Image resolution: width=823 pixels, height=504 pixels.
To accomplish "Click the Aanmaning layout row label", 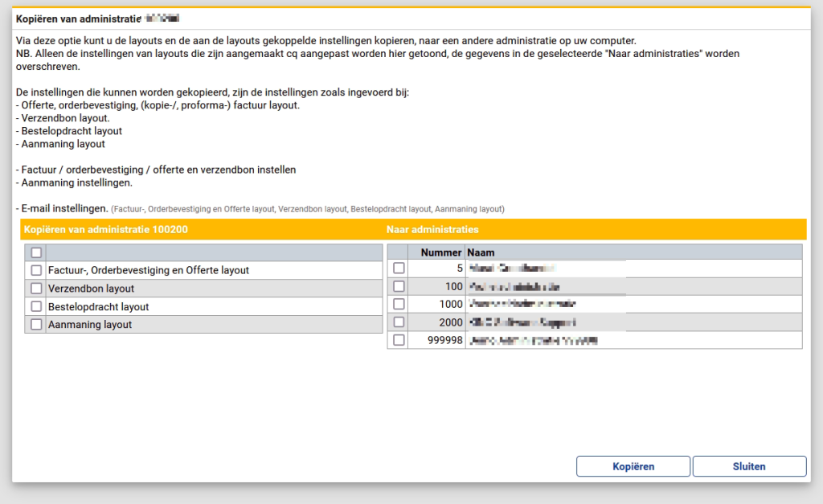I will coord(90,325).
